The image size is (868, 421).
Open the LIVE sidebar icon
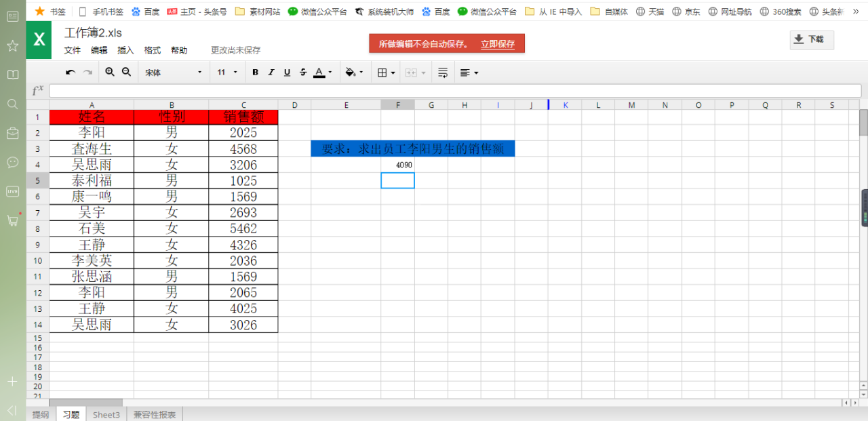click(12, 191)
